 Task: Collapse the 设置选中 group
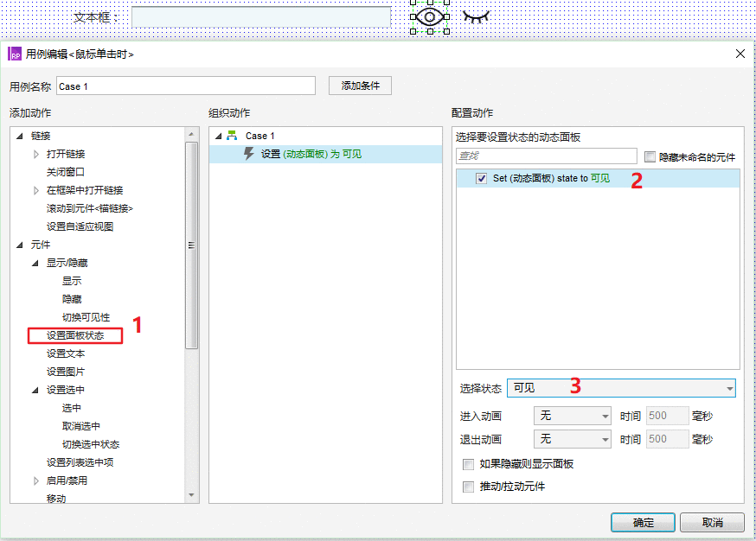[35, 391]
